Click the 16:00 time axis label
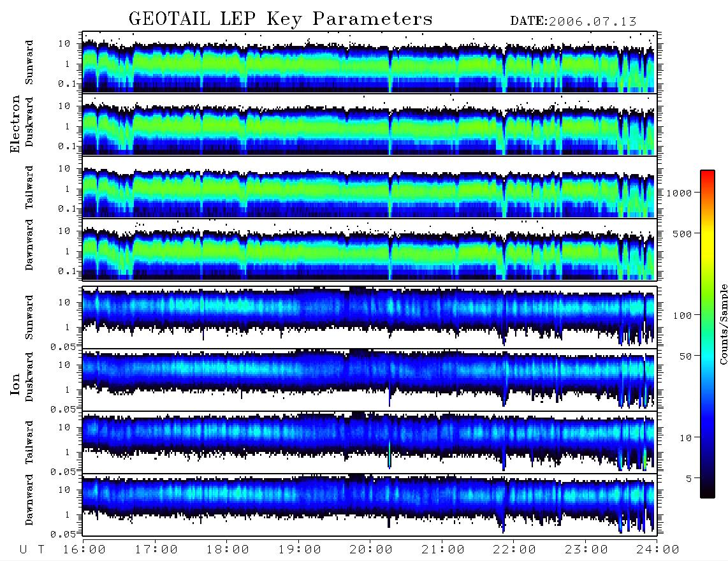The height and width of the screenshot is (561, 728). pos(85,550)
